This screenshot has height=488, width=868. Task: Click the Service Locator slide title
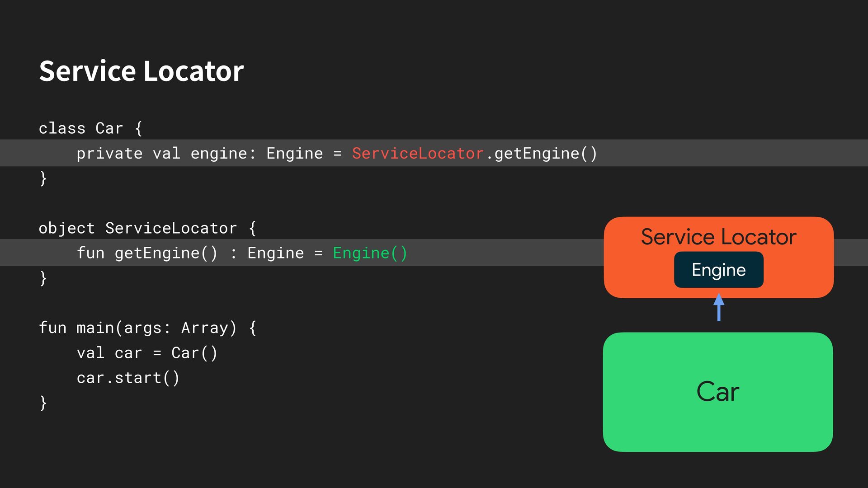(x=142, y=71)
